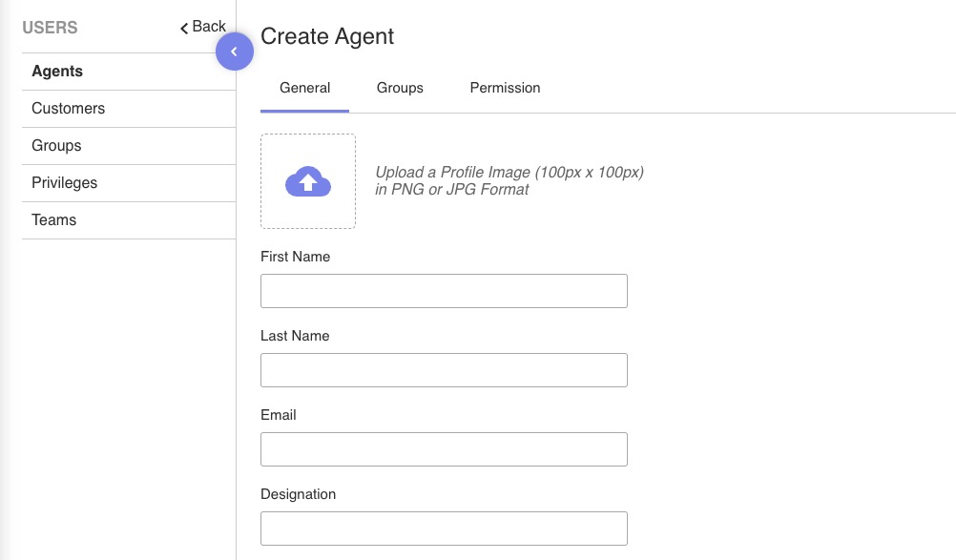Focus the Last Name text box

coord(444,369)
